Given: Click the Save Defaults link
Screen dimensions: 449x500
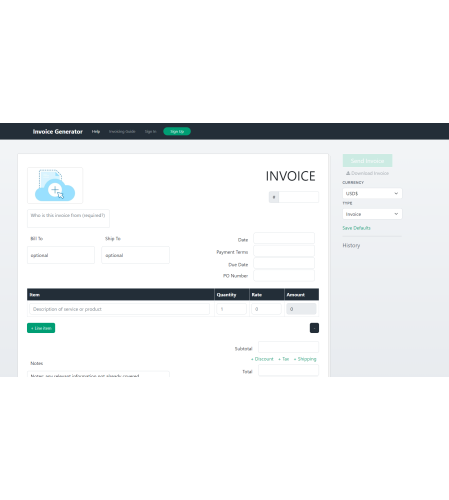Looking at the screenshot, I should coord(356,228).
